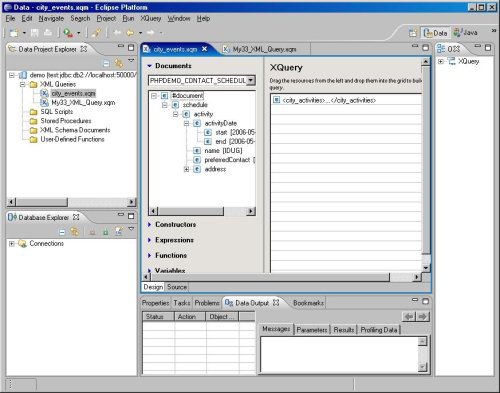The width and height of the screenshot is (500, 393).
Task: Collapse all in Database Explorer toolbar
Action: click(62, 232)
